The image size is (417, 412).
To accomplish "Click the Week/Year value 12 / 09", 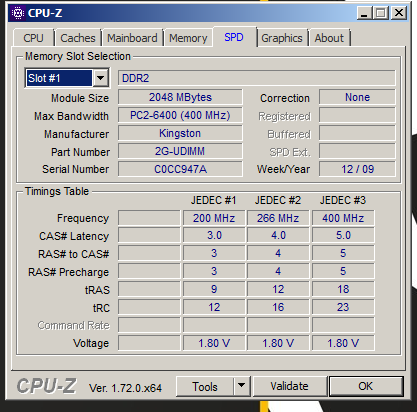I will pyautogui.click(x=357, y=169).
